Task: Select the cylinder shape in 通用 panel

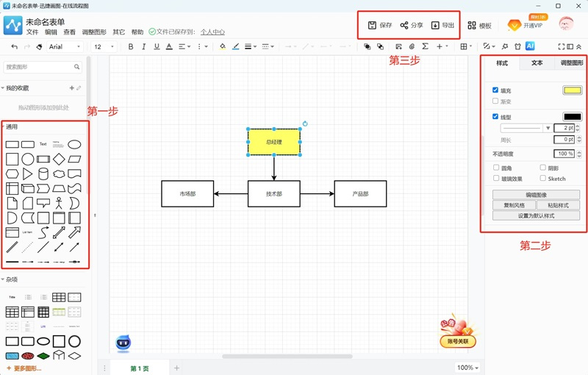Action: pos(43,174)
